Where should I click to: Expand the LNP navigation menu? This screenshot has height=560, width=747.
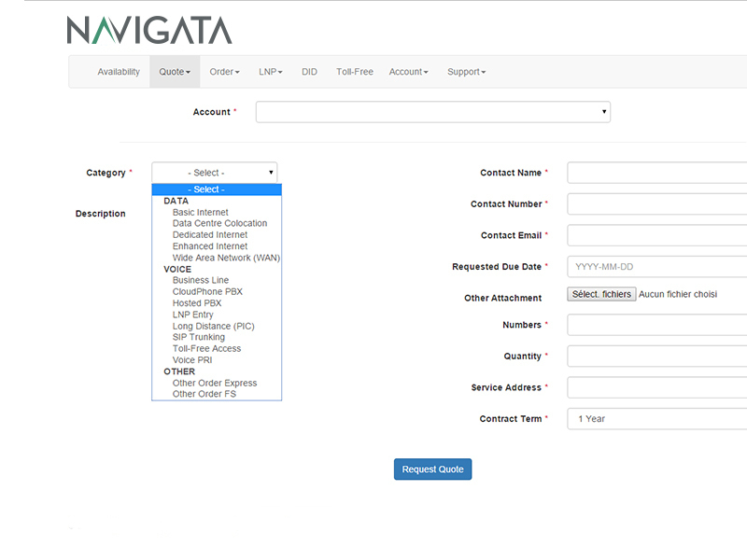271,72
